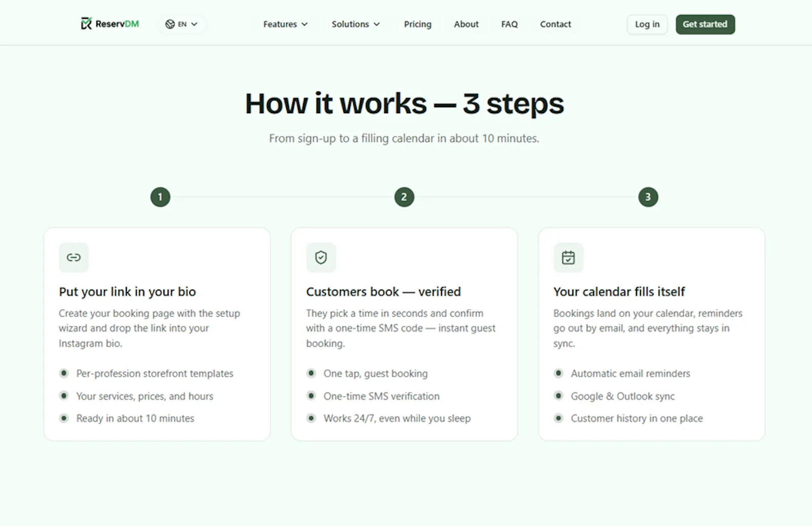Image resolution: width=812 pixels, height=526 pixels.
Task: Click "Per-profession storefront templates" item
Action: (x=155, y=373)
